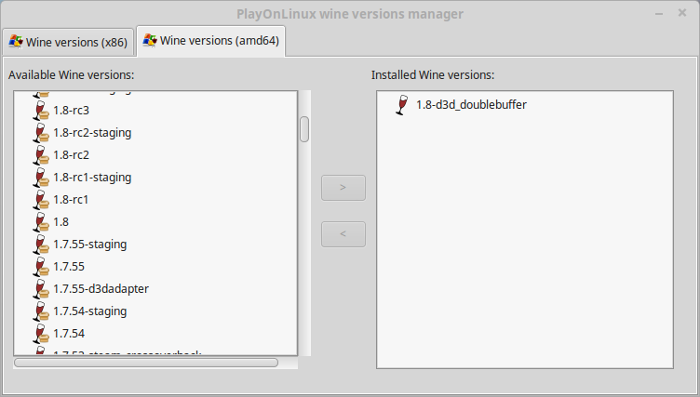Click the install arrow (>) button
Screen dimensions: 700x397
point(343,188)
